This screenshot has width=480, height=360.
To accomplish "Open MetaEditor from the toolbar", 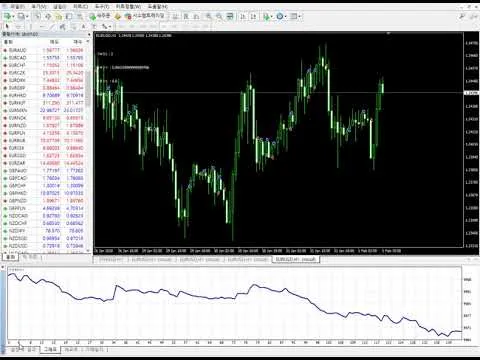I will tap(117, 16).
